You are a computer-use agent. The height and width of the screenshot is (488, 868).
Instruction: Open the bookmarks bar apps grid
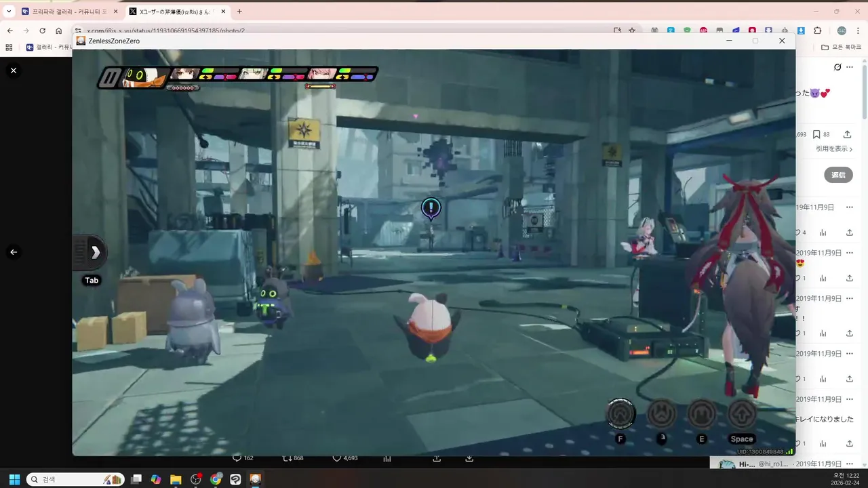tap(9, 47)
